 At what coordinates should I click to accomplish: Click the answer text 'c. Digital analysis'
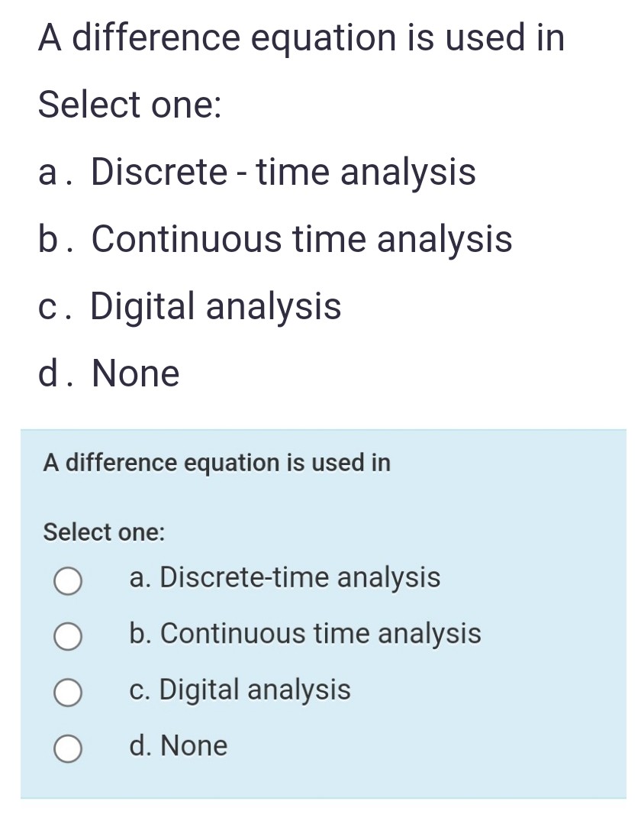click(x=240, y=690)
